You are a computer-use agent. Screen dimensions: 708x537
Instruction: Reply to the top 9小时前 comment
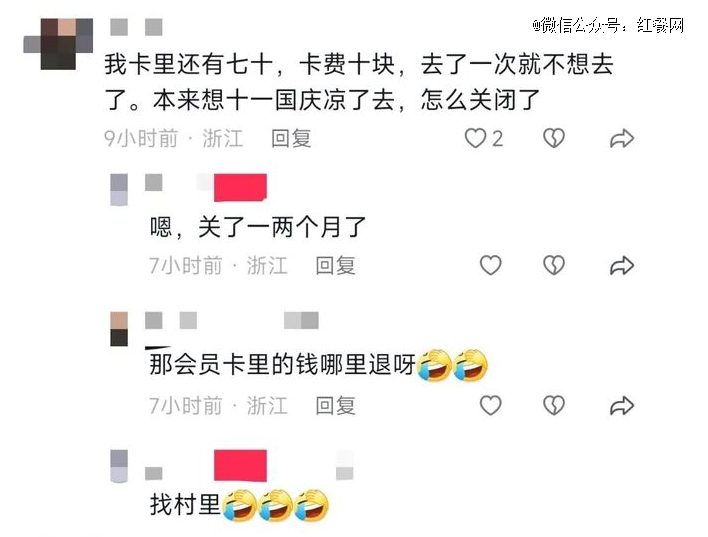click(291, 138)
